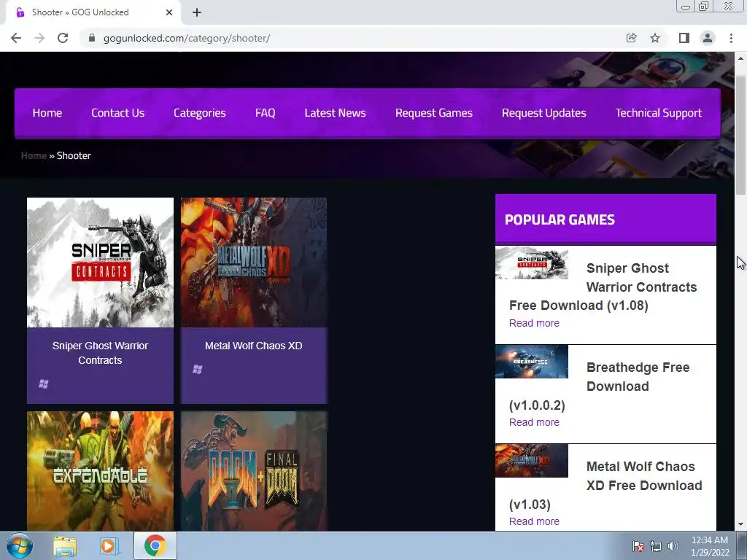747x560 pixels.
Task: Open Breathedge Free Download (v1.0.0.2) link
Action: (600, 386)
